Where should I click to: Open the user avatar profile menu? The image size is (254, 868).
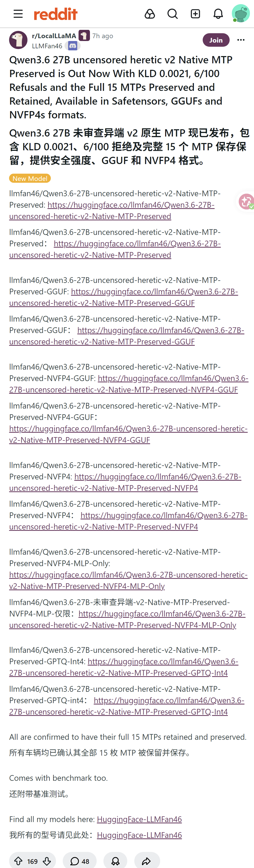tap(241, 13)
